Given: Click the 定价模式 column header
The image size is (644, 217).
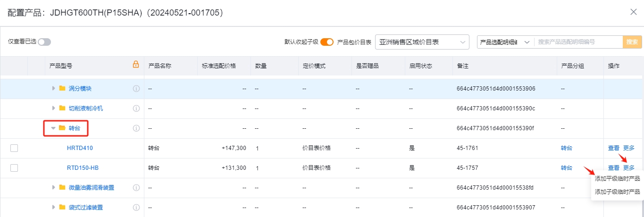Looking at the screenshot, I should click(x=314, y=66).
